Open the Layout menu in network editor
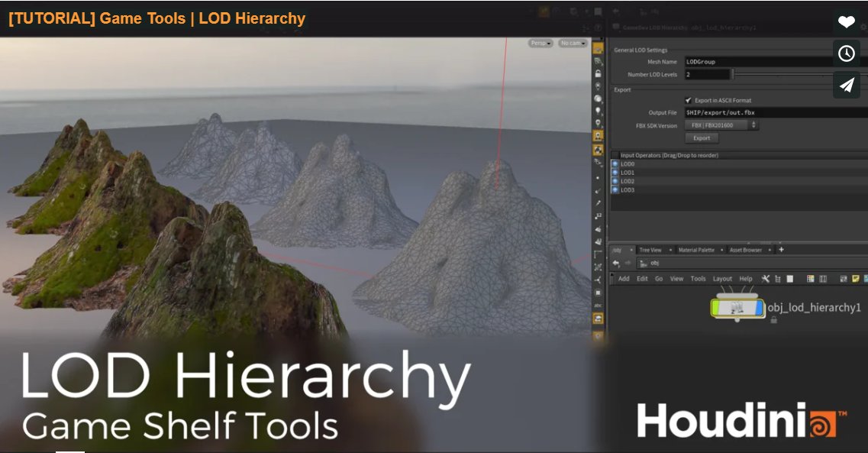 pyautogui.click(x=722, y=279)
